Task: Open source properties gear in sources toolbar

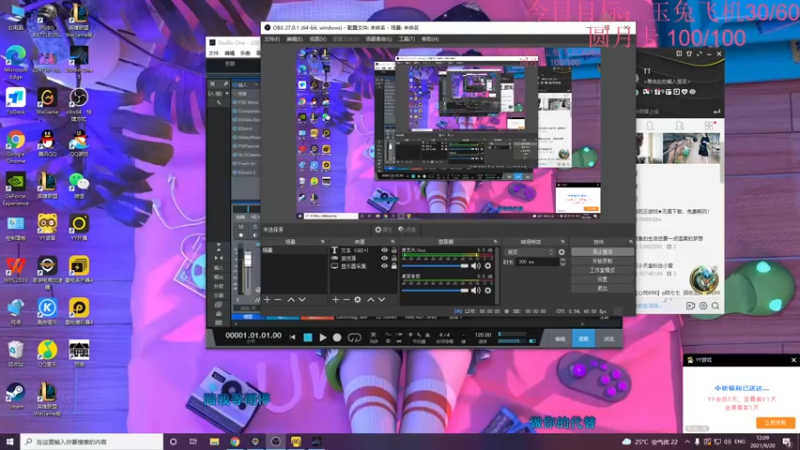Action: point(358,299)
